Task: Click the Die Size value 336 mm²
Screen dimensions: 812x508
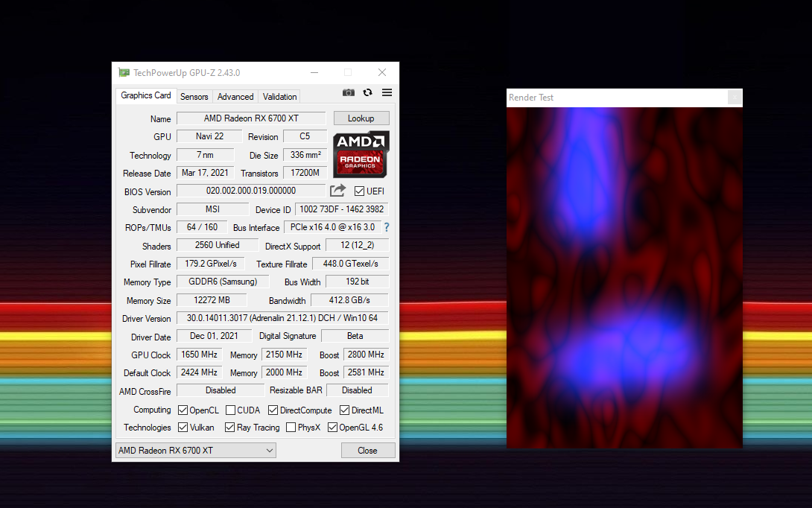Action: (x=305, y=155)
